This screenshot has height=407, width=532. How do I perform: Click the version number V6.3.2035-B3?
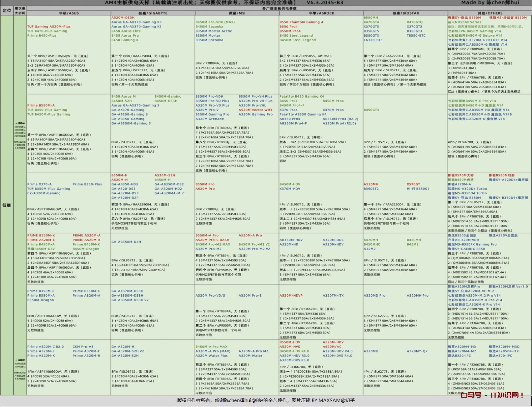325,3
